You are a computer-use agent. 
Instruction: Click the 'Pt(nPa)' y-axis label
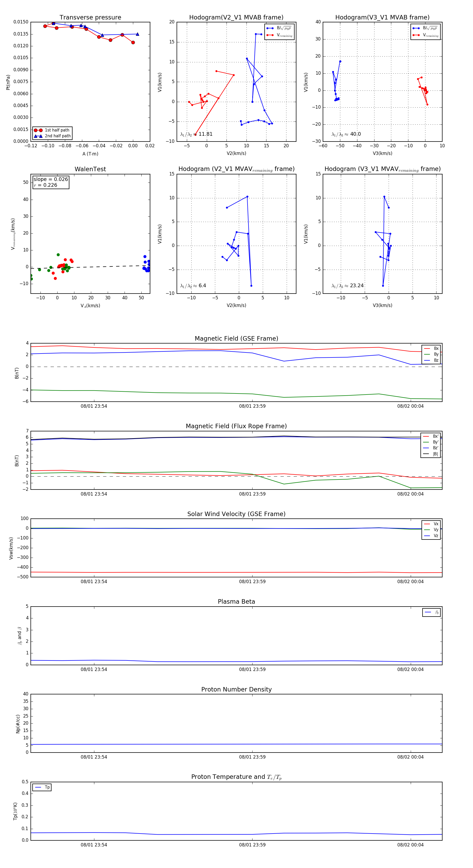(8, 82)
